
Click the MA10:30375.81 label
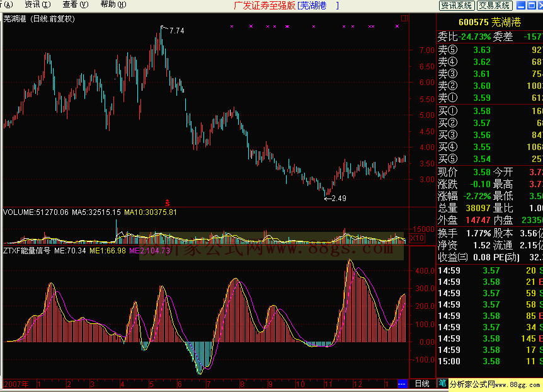(x=151, y=212)
